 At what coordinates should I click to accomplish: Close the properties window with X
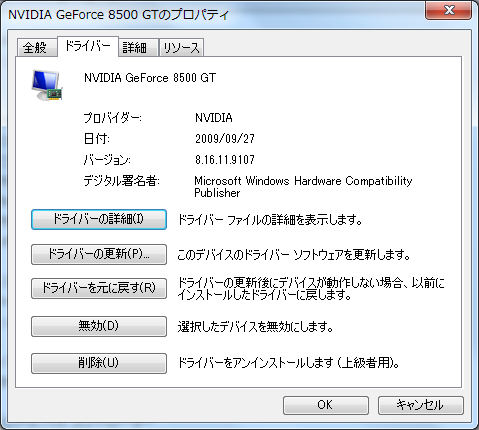(x=449, y=11)
